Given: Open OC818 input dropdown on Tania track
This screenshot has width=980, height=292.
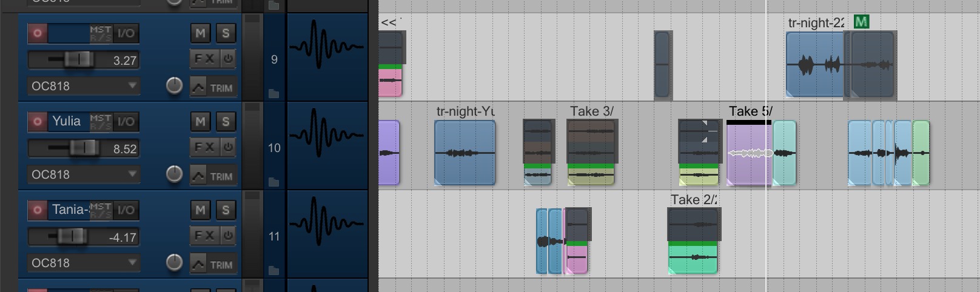Looking at the screenshot, I should pyautogui.click(x=84, y=263).
